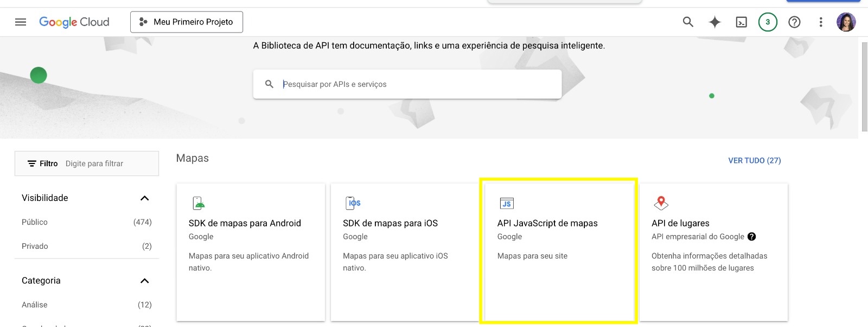The width and height of the screenshot is (868, 327).
Task: Click the Android maps SDK icon
Action: 199,203
